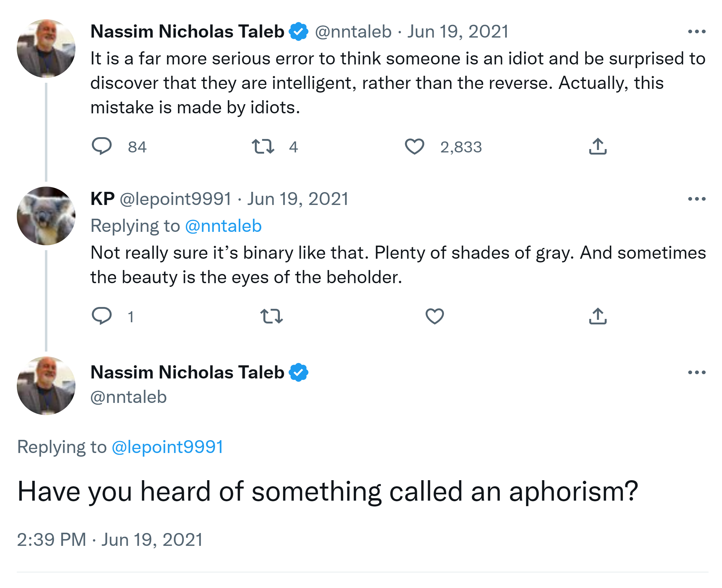Share Taleb's original tweet
The height and width of the screenshot is (588, 722).
[x=598, y=146]
